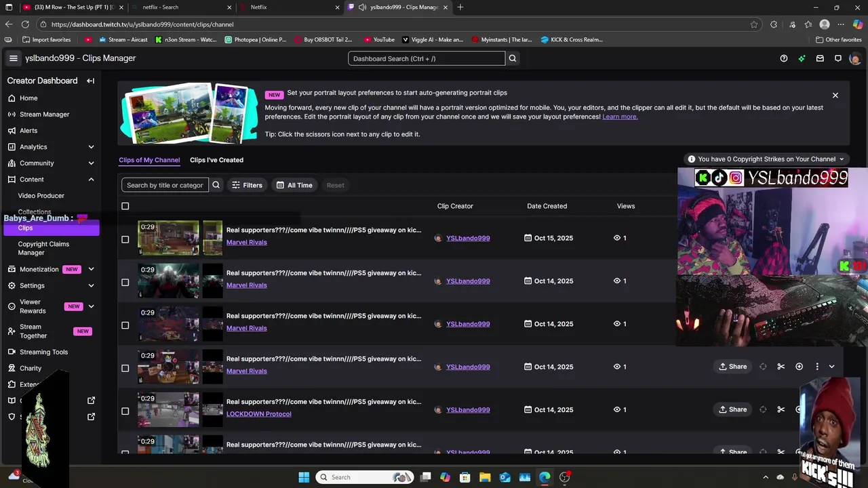Click the dashboard search magnifier button
This screenshot has width=868, height=488.
click(x=513, y=58)
